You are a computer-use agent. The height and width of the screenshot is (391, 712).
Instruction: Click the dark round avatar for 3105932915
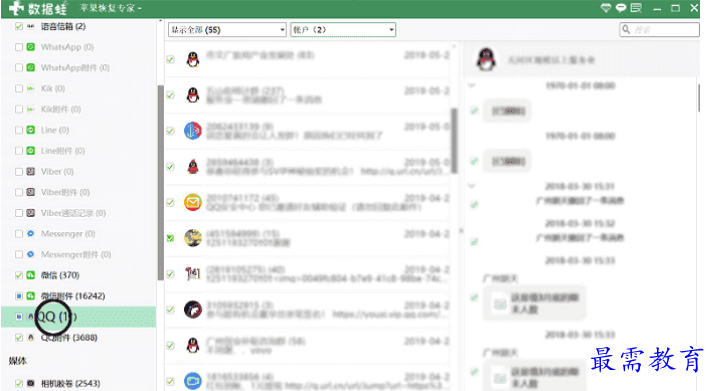click(x=193, y=310)
